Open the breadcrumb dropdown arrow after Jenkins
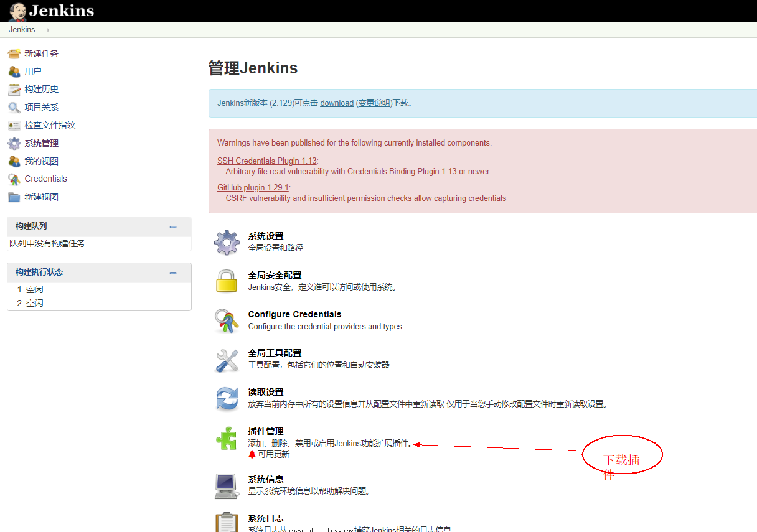 [x=49, y=30]
